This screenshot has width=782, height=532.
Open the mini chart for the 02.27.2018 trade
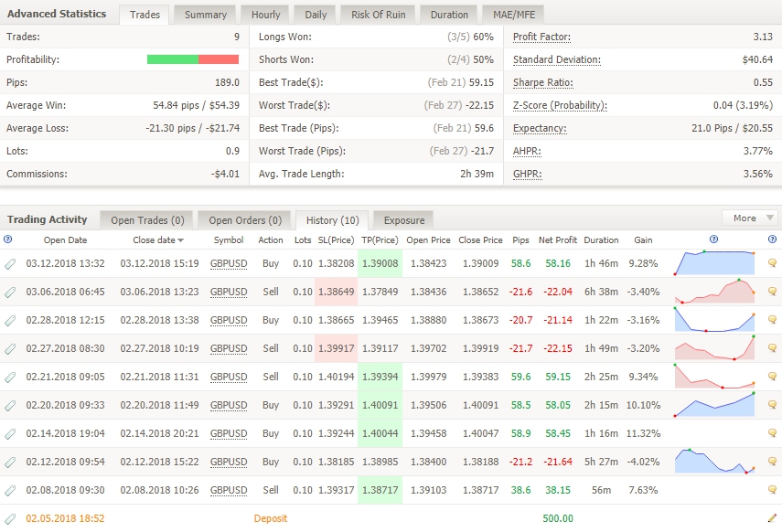coord(714,348)
